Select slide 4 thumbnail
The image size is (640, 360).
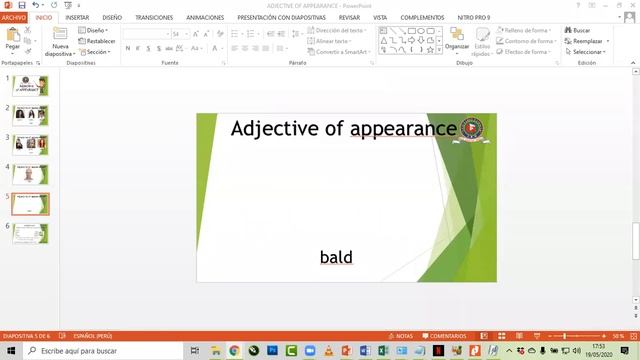30,174
